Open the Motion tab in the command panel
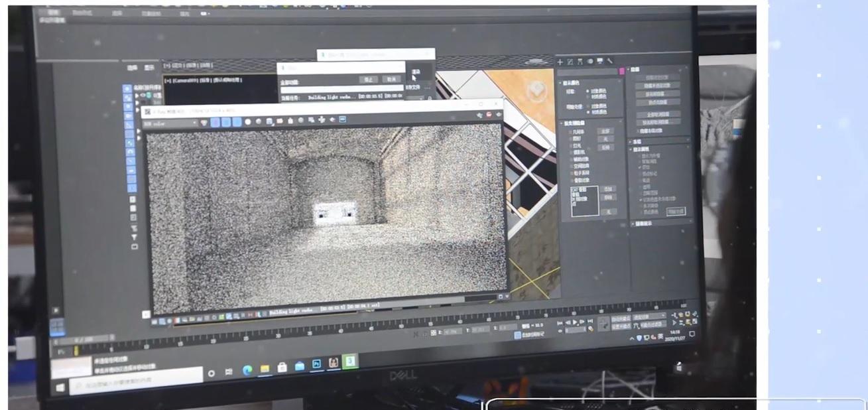 [x=590, y=61]
